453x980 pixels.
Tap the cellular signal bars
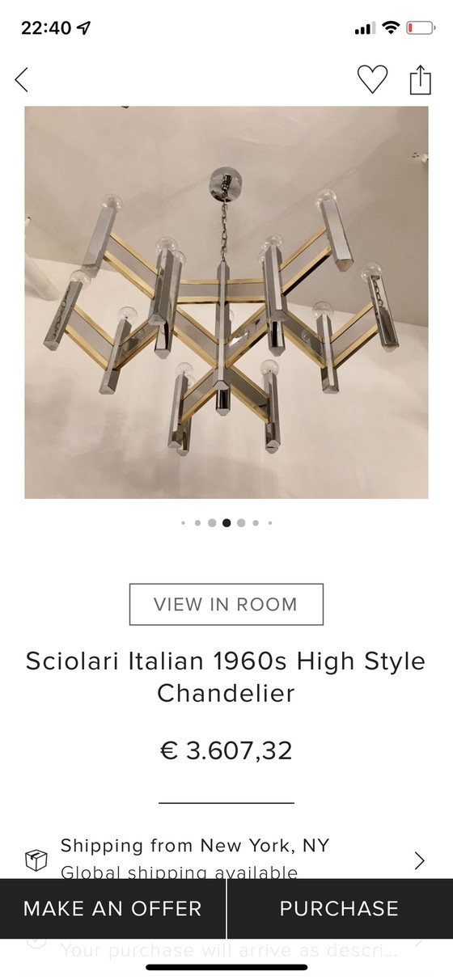[x=365, y=28]
